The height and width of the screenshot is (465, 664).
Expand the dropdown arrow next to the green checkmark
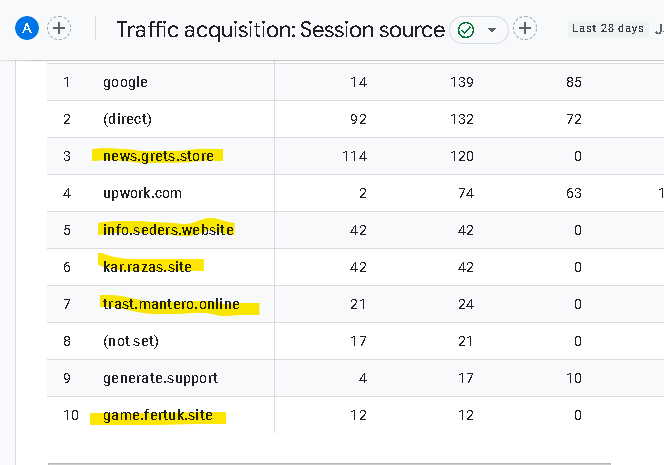pyautogui.click(x=492, y=30)
